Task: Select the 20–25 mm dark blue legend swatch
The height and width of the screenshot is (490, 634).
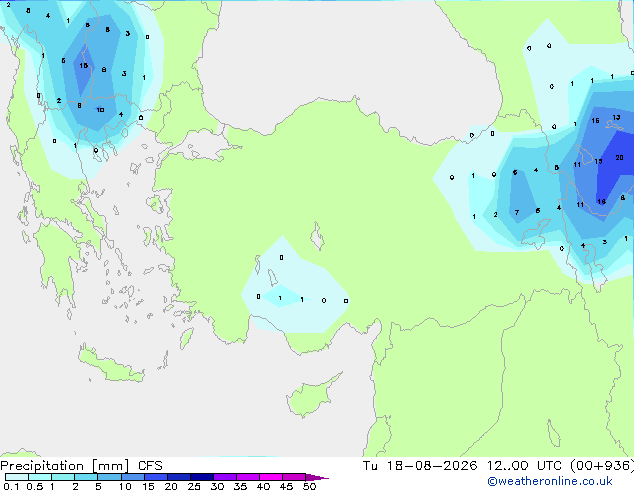Action: (178, 477)
